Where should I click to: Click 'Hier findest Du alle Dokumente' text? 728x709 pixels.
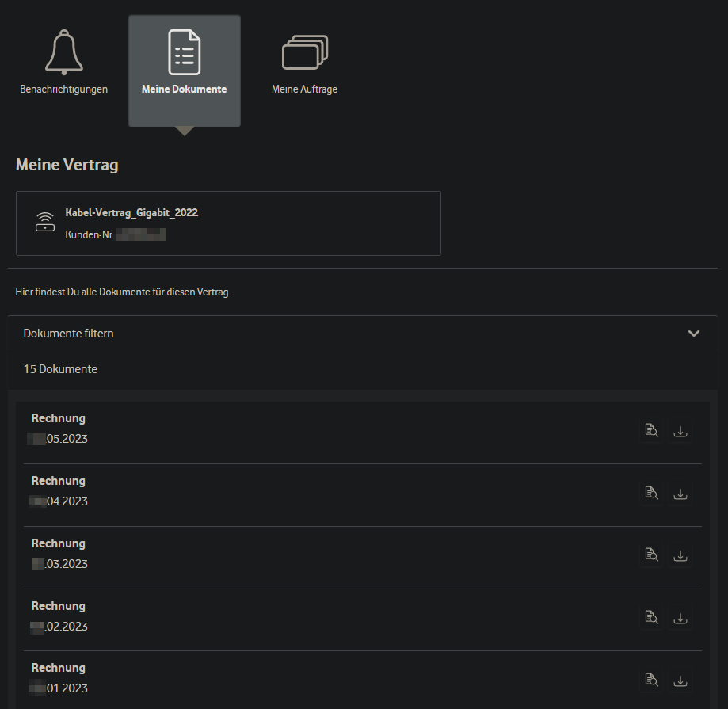click(123, 292)
